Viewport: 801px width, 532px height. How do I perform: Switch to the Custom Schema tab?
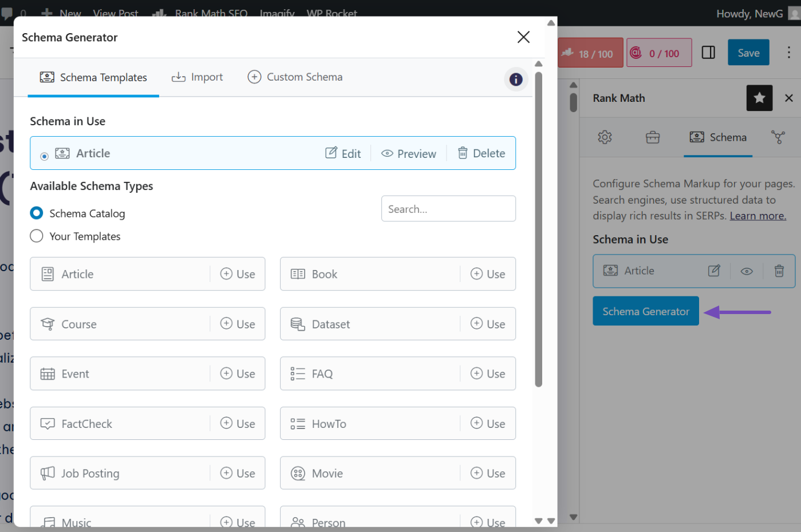pyautogui.click(x=295, y=77)
